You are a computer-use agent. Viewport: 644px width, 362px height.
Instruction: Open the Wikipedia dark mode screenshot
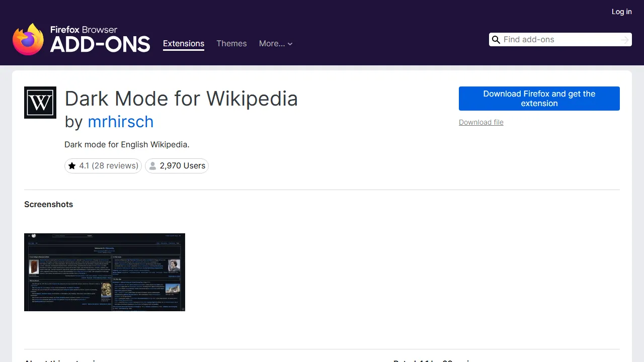pos(105,272)
